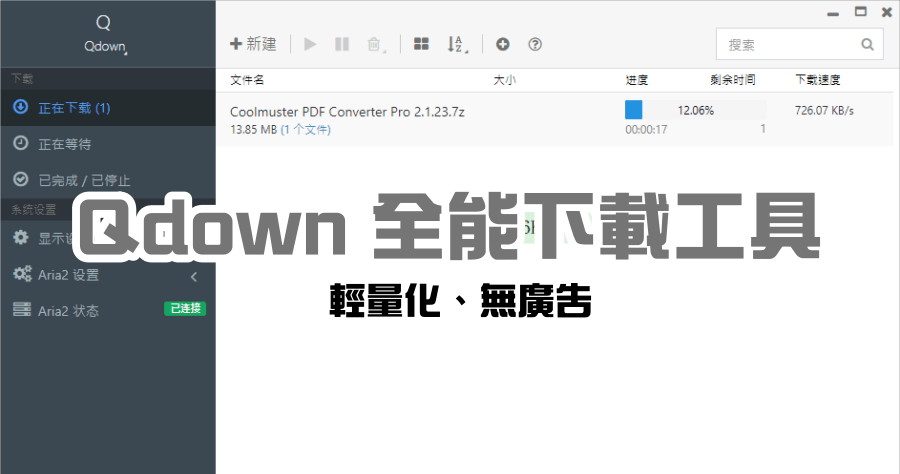
Task: Expand Aria2 设置 chevron arrow
Action: [x=194, y=277]
